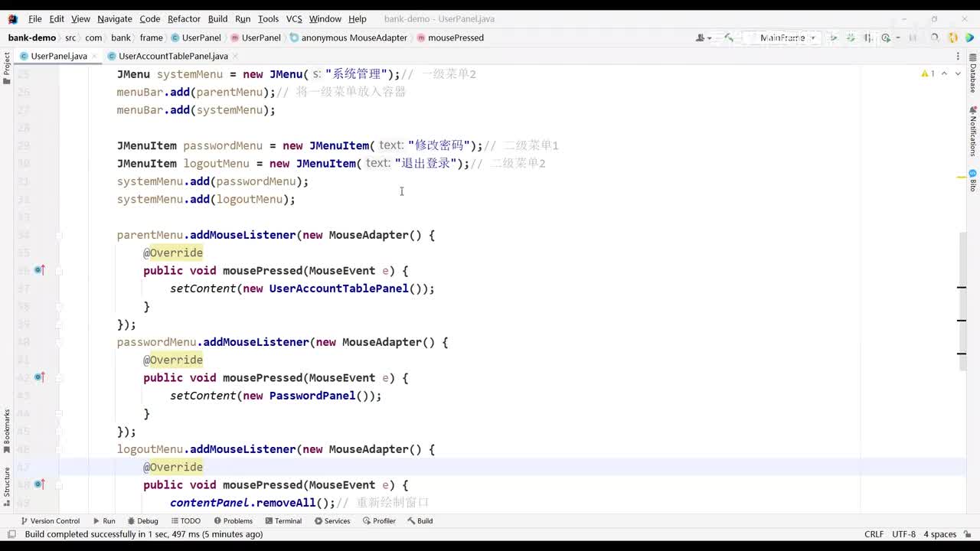Open editor tabs more options menu

pyautogui.click(x=959, y=56)
